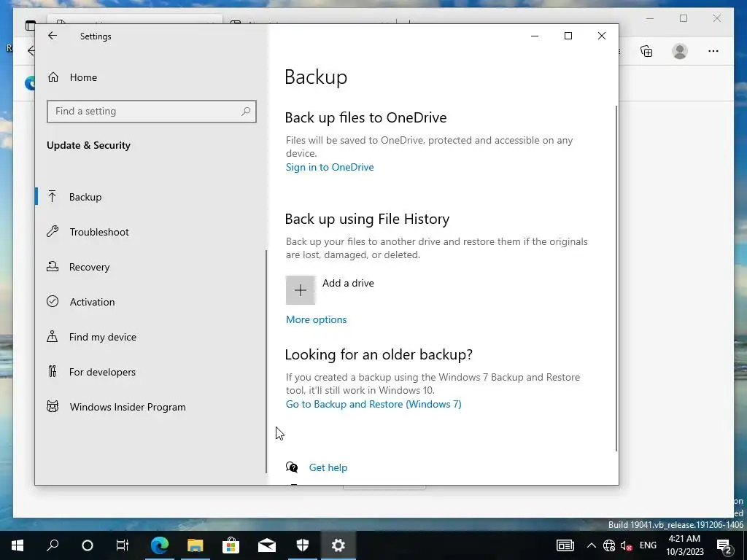Open More options for File History

pos(317,319)
